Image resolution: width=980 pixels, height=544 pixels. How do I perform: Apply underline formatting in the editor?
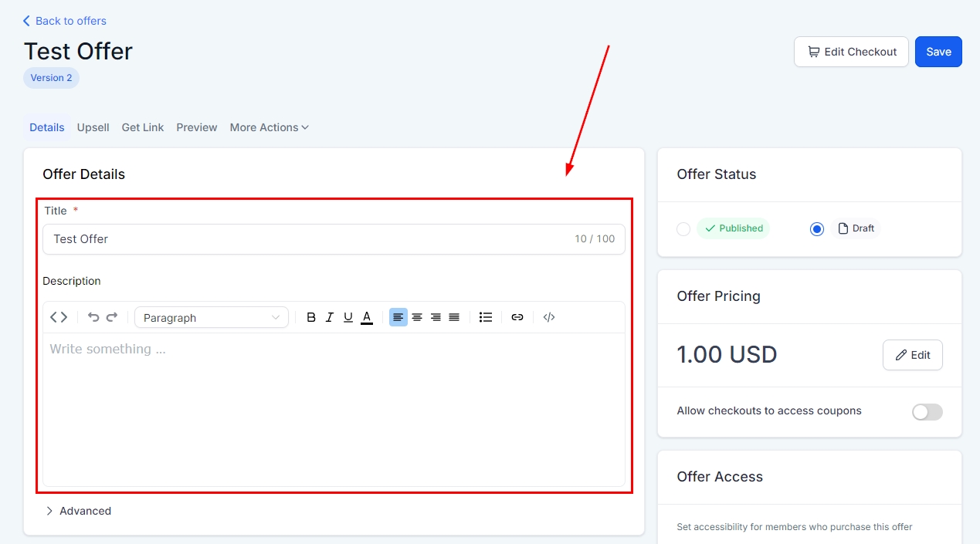tap(348, 317)
